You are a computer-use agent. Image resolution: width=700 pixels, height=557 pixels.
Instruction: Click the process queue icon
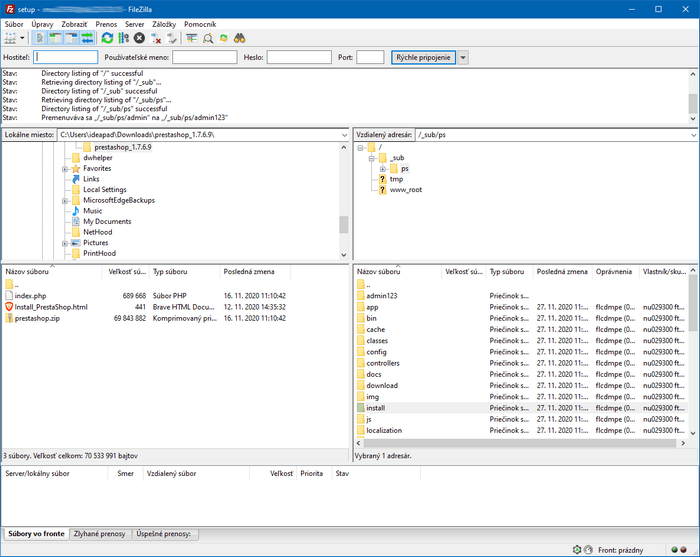(x=123, y=38)
